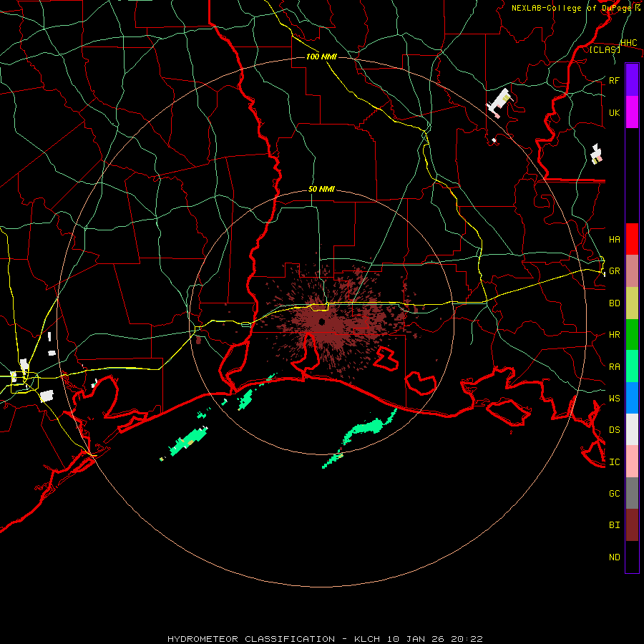Screen dimensions: 644x644
Task: Click the UK magenta legend swatch
Action: click(632, 112)
